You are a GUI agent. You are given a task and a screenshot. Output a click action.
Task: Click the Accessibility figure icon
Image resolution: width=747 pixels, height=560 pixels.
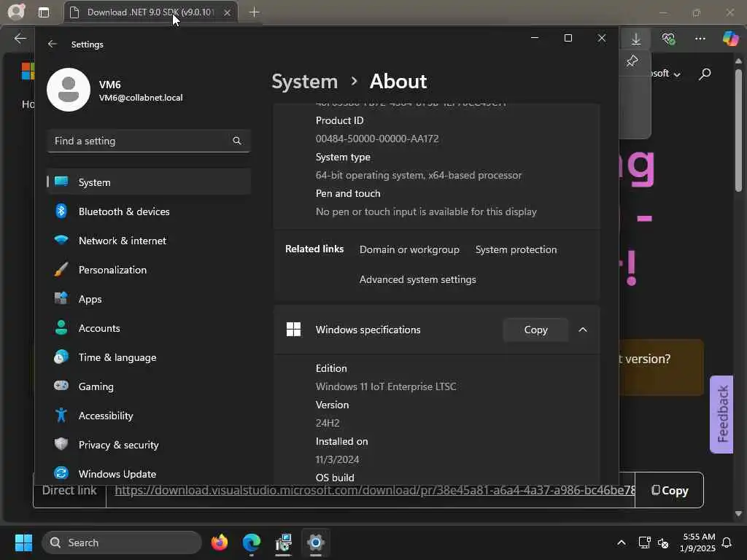61,415
